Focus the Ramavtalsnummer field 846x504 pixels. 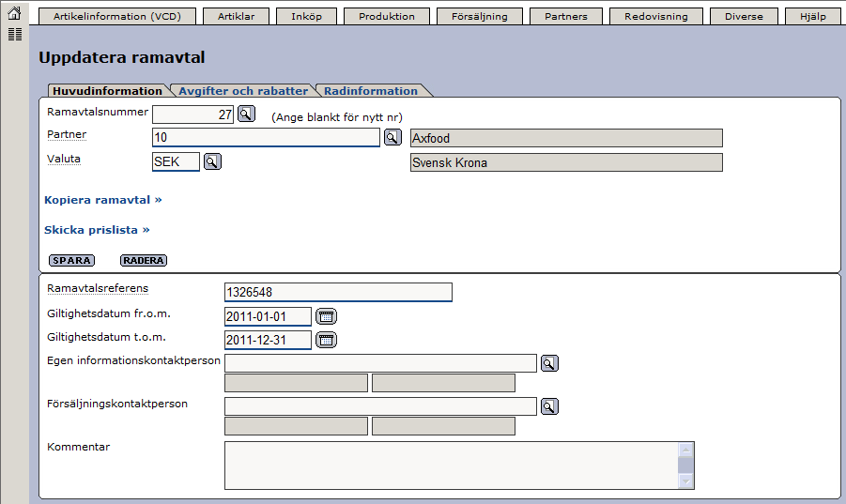[x=193, y=115]
